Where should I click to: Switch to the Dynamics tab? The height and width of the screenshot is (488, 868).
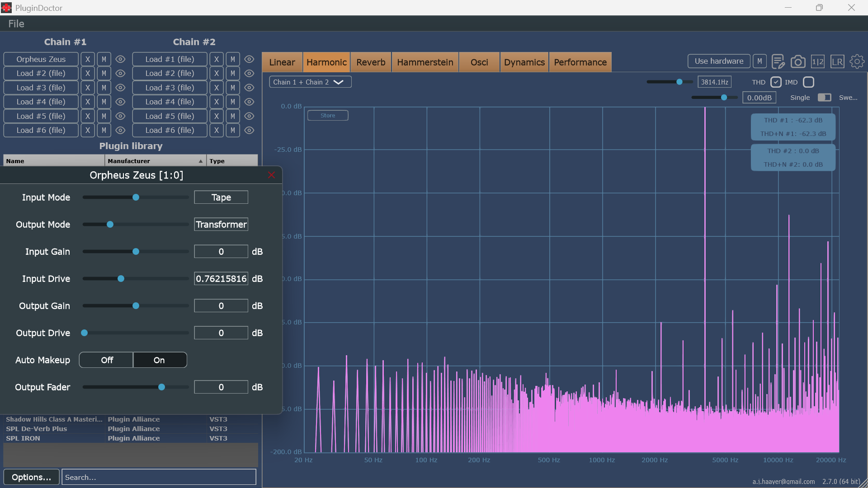pyautogui.click(x=524, y=62)
